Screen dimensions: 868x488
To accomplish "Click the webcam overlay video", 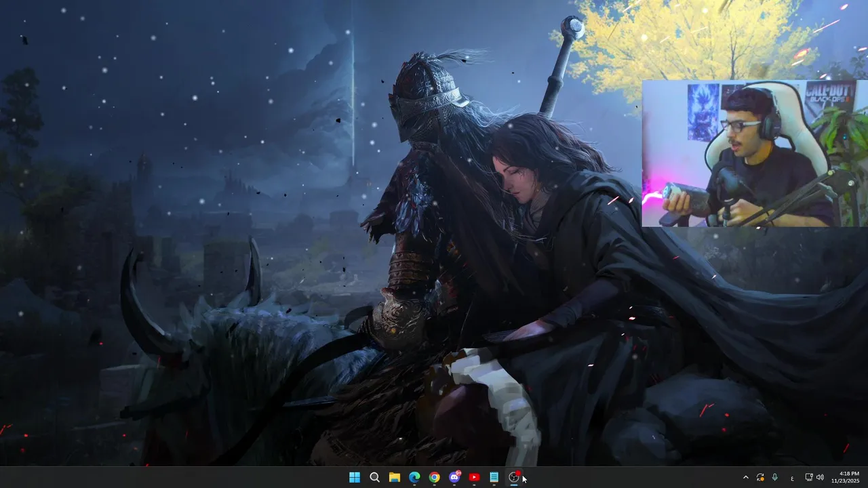I will coord(755,153).
